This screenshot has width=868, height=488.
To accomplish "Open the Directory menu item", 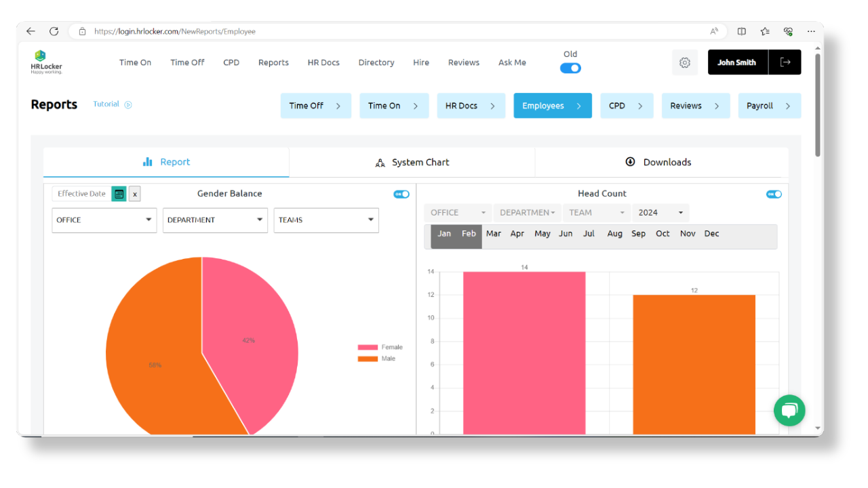I will click(376, 62).
